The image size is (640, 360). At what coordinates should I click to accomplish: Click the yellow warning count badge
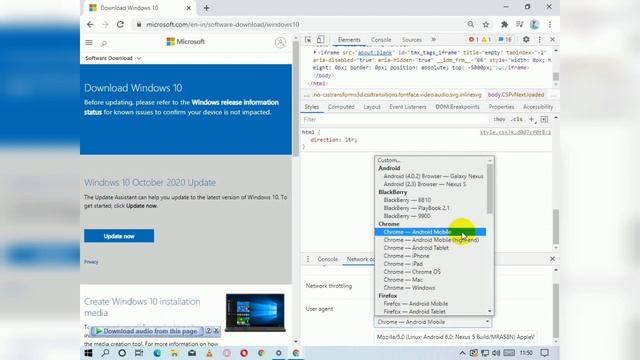(x=486, y=40)
